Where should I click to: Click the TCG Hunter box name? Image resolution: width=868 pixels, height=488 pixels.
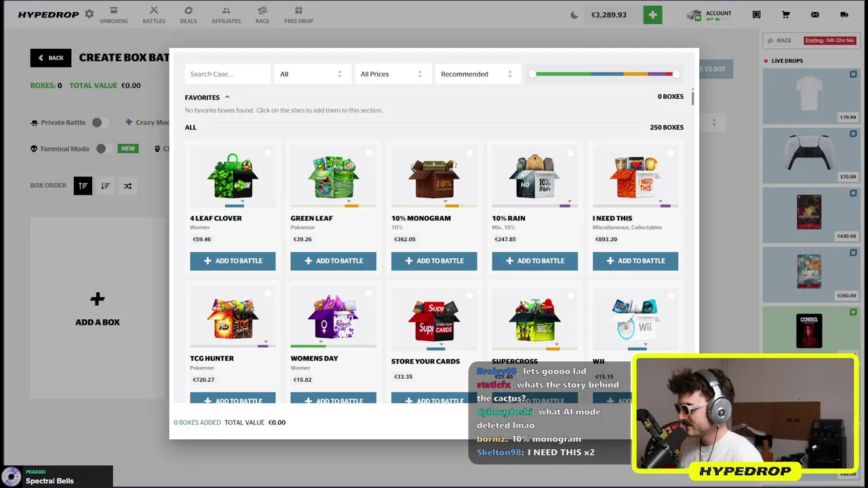212,359
